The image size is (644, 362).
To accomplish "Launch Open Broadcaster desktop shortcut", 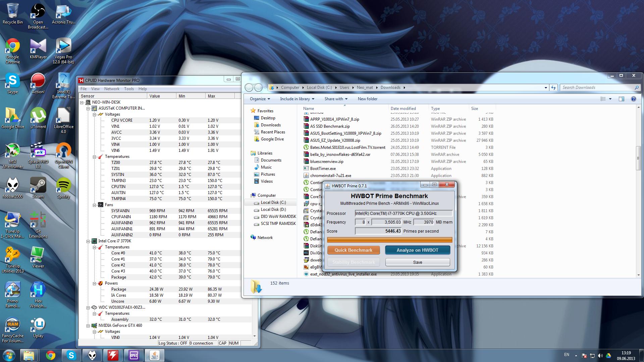I will 38,16.
